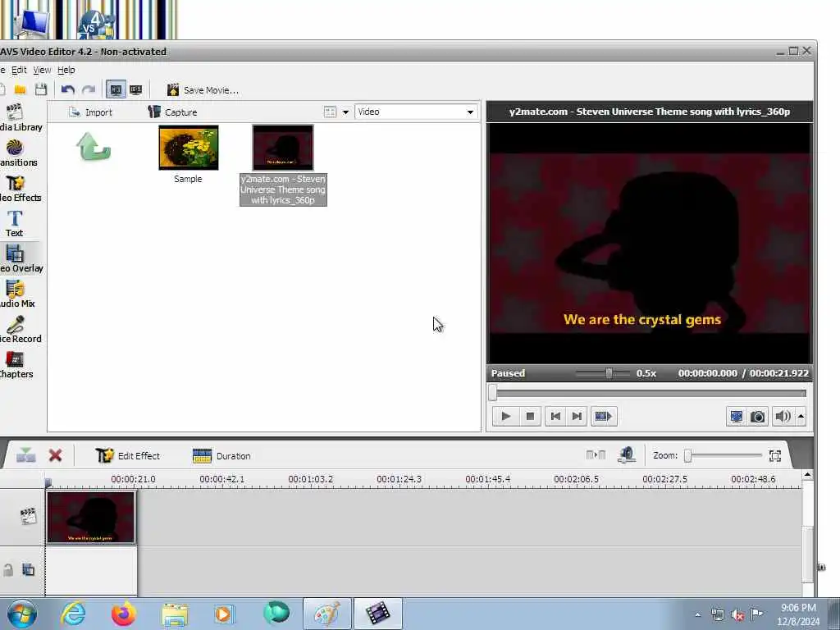Open File Explorer from taskbar
The width and height of the screenshot is (840, 630).
175,614
